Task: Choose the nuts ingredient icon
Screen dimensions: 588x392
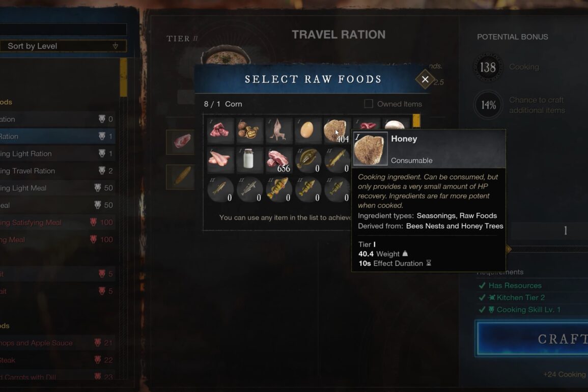Action: click(x=249, y=130)
